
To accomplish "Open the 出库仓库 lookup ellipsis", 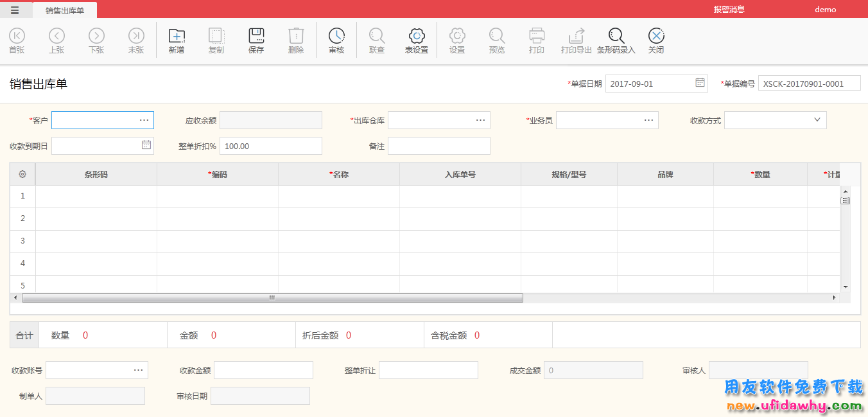I will (480, 120).
